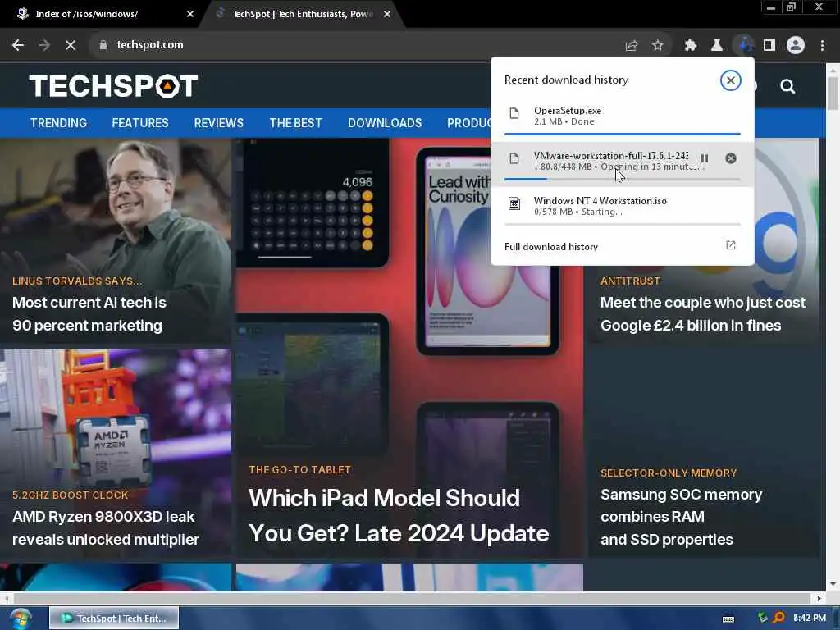840x630 pixels.
Task: Click the orange magnifier tray icon
Action: (778, 618)
